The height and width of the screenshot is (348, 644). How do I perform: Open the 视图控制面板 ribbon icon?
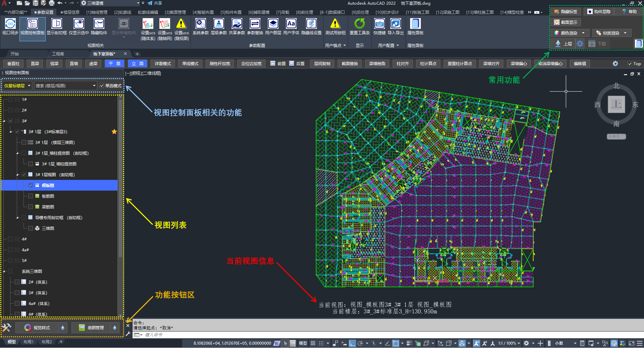(33, 24)
